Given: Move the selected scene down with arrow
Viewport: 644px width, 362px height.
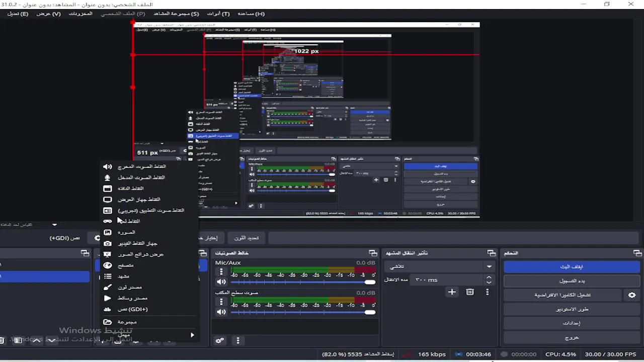Looking at the screenshot, I should pyautogui.click(x=52, y=340).
